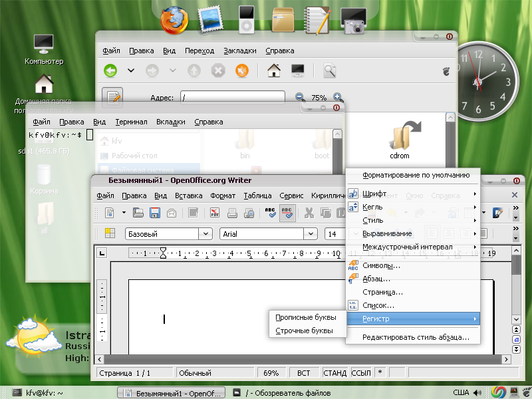Select Форматирование по умолчанию menu entry

coord(413,176)
